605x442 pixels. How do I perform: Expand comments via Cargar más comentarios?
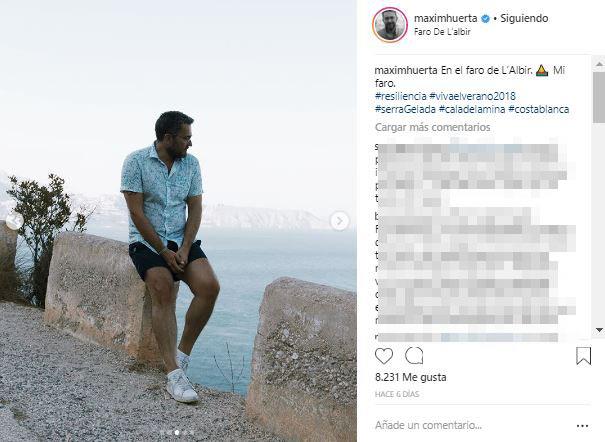[x=432, y=127]
